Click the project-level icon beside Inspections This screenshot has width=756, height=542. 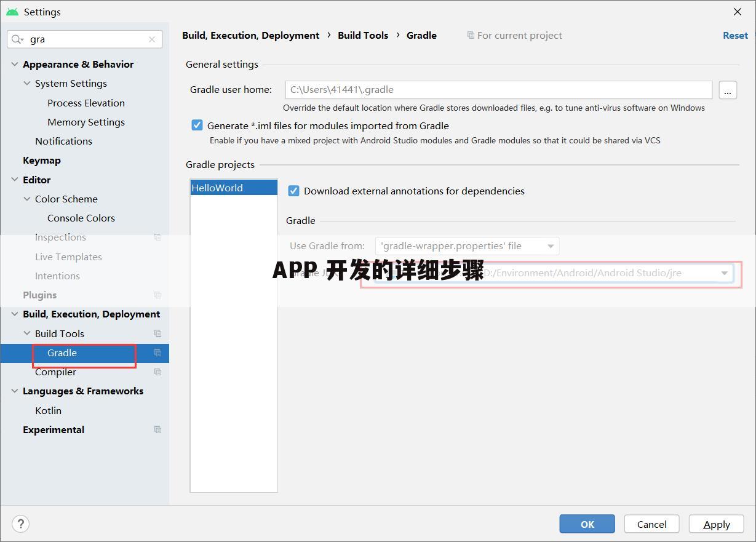(157, 237)
